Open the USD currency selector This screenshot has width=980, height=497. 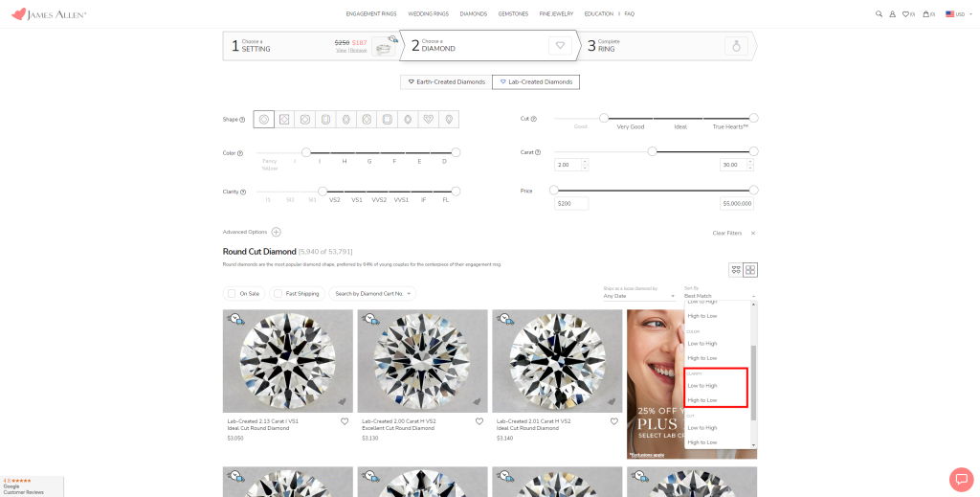tap(959, 13)
